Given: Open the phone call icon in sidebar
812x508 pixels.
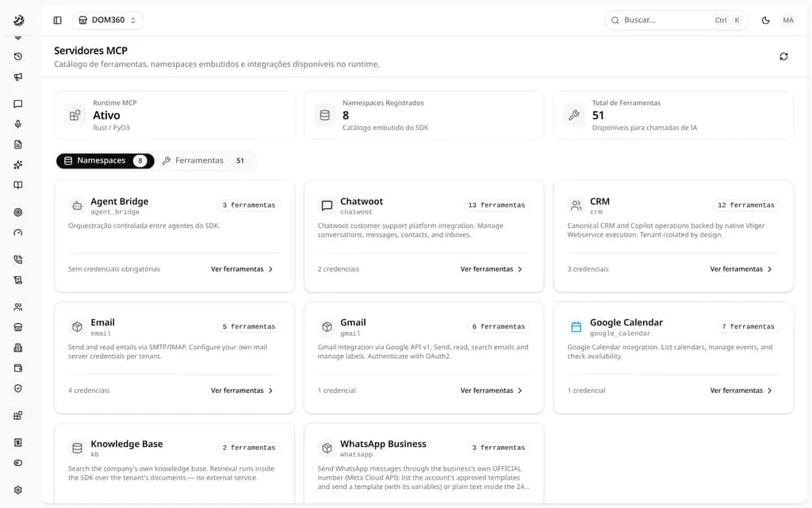Looking at the screenshot, I should click(x=18, y=260).
